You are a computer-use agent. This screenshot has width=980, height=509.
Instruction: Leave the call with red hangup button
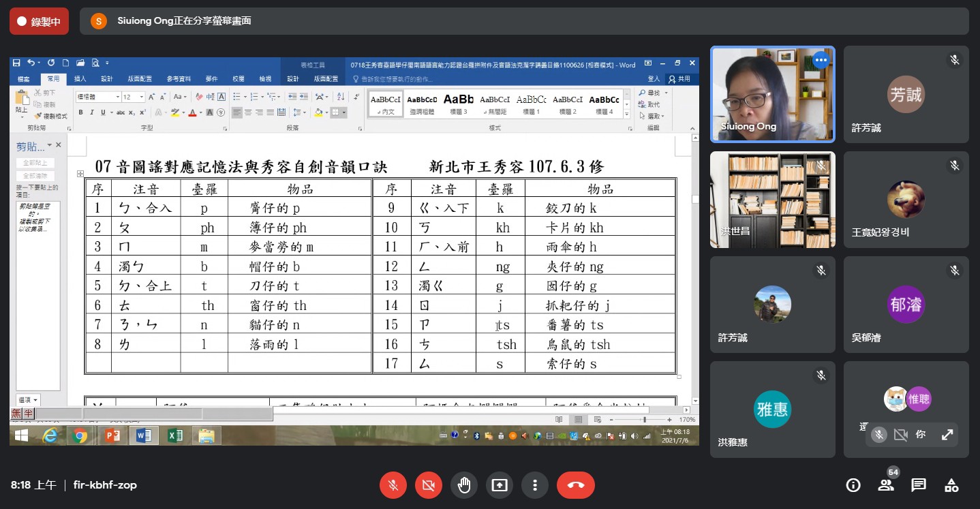click(575, 485)
